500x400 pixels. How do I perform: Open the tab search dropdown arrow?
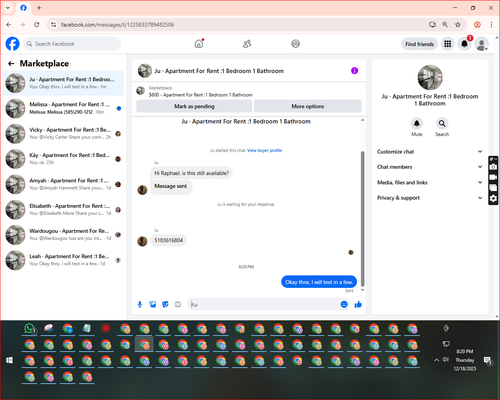pos(8,8)
